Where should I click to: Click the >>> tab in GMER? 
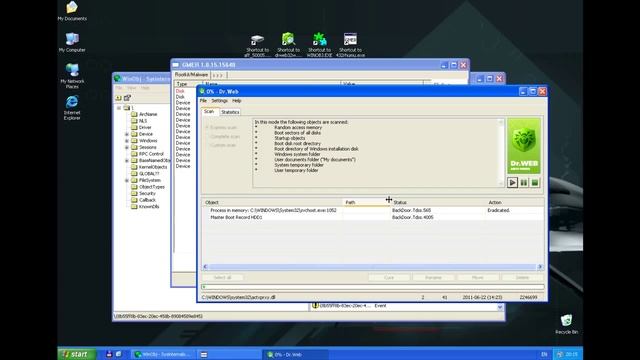coord(218,75)
